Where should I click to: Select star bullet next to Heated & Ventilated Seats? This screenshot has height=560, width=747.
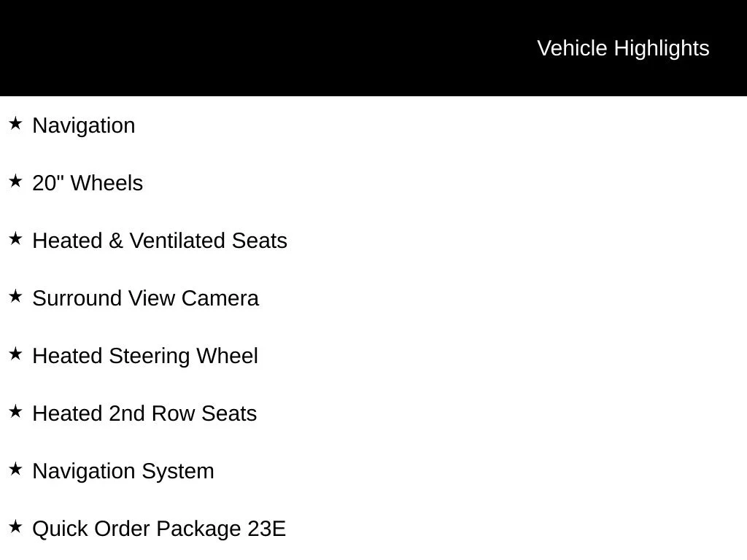(x=15, y=238)
